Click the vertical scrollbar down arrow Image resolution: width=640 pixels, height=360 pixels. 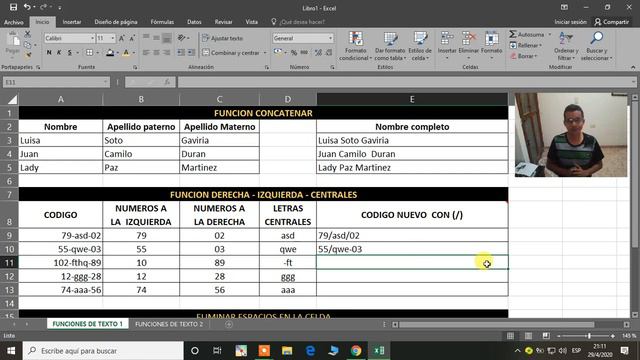point(635,315)
